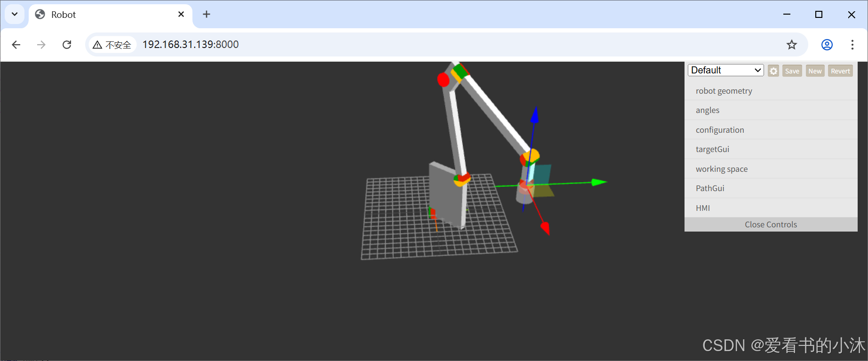Click the address bar URL 192.168.31.139:8000
Image resolution: width=868 pixels, height=361 pixels.
(191, 45)
